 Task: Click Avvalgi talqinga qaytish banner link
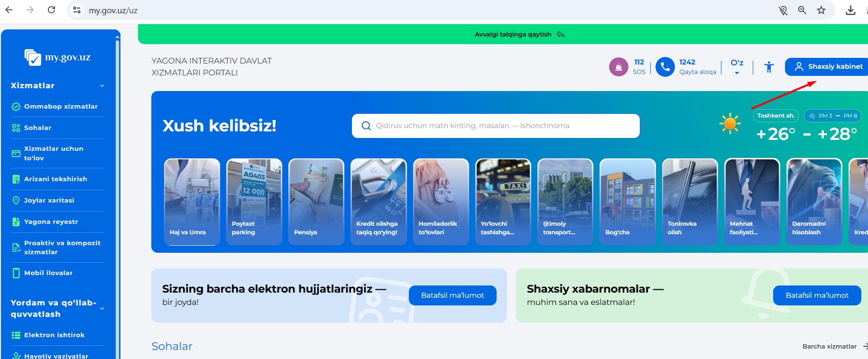coord(519,35)
